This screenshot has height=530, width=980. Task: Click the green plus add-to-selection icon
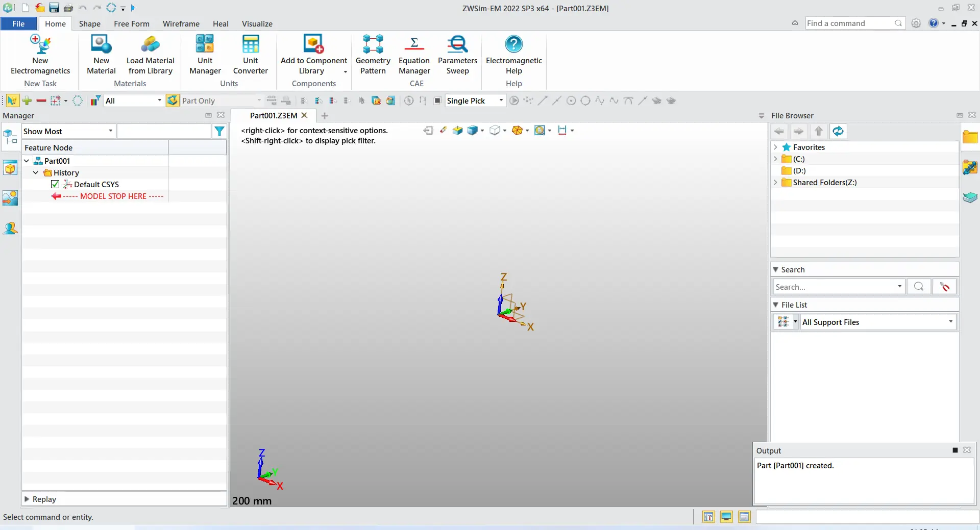(27, 100)
